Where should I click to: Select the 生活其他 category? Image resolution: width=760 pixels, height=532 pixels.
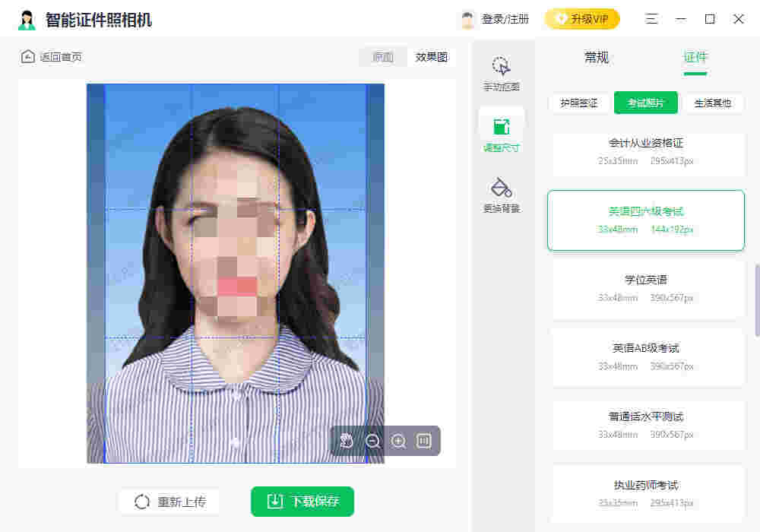pyautogui.click(x=714, y=103)
